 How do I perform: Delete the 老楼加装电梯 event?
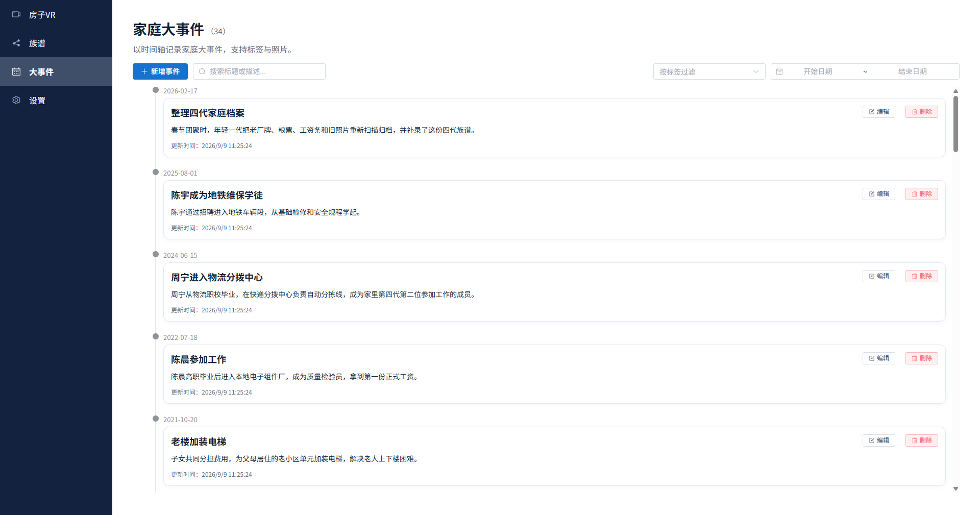pyautogui.click(x=921, y=440)
